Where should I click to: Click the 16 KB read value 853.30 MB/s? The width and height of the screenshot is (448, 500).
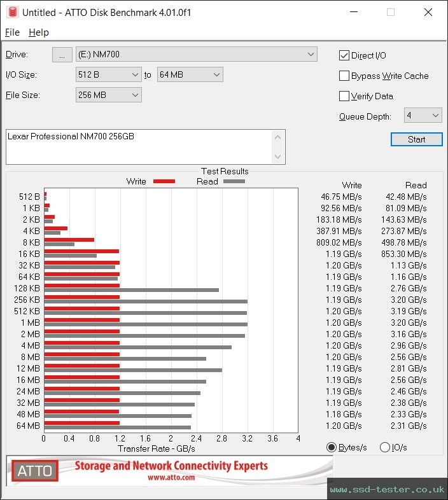coord(403,254)
